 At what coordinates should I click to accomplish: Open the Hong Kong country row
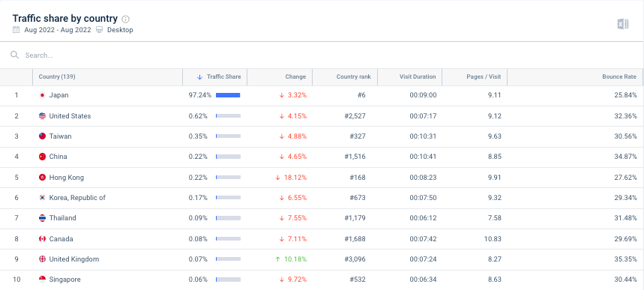[322, 178]
